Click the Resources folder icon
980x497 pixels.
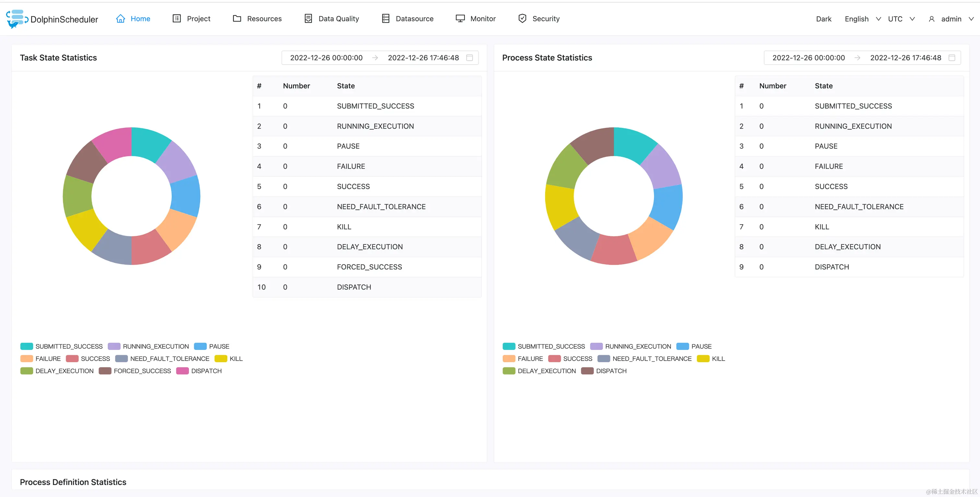(x=237, y=19)
